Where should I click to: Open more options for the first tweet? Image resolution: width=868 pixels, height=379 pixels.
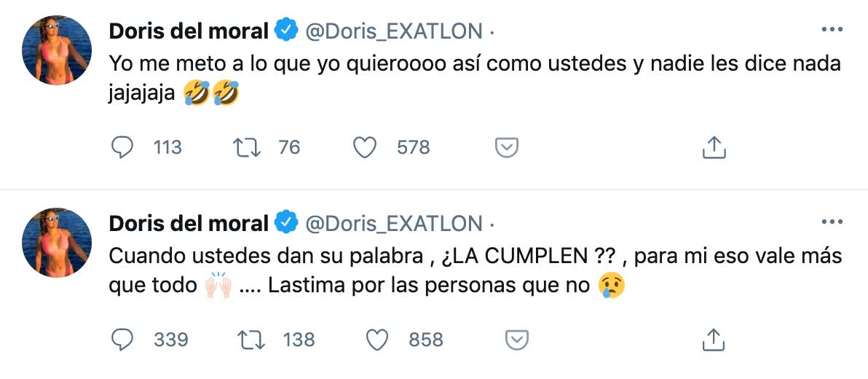tap(832, 31)
